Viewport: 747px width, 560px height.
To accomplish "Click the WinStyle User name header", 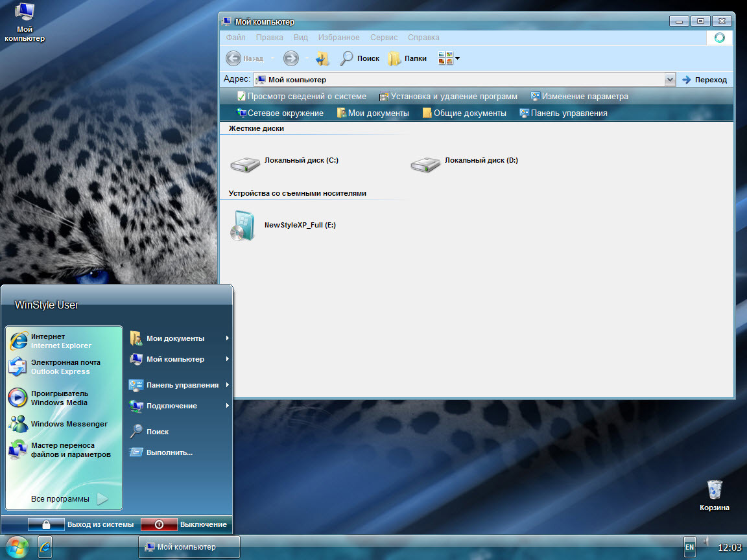I will tap(47, 305).
